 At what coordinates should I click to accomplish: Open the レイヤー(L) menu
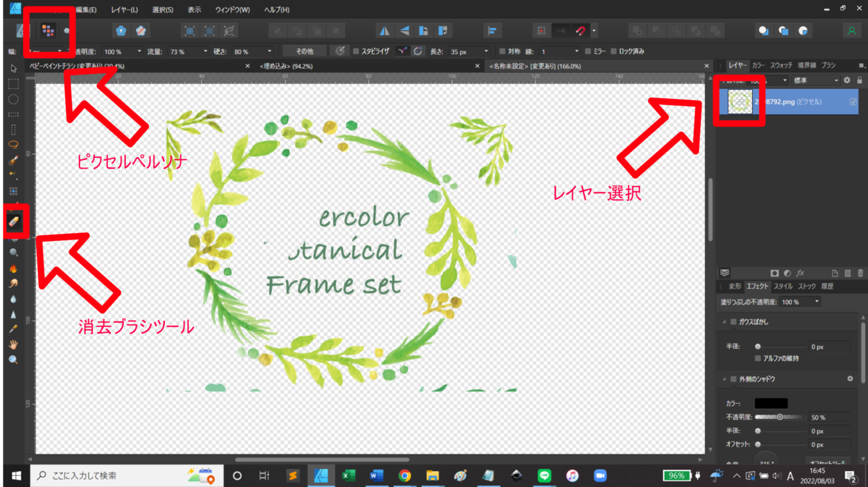tap(124, 10)
